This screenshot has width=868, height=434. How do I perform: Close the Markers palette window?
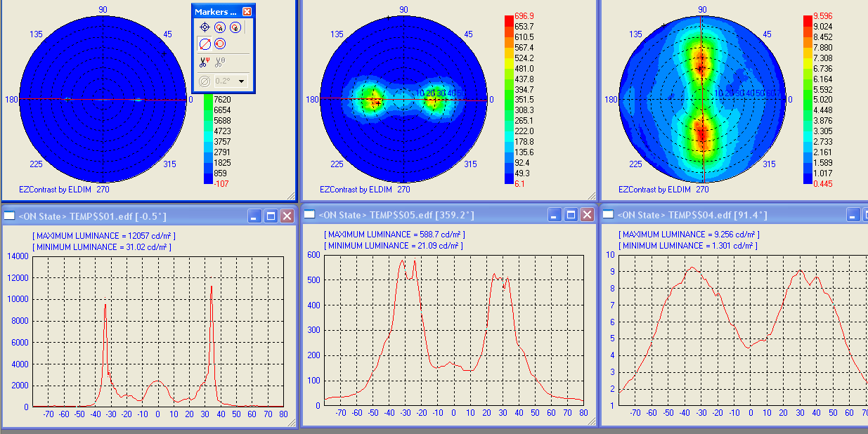(x=247, y=11)
